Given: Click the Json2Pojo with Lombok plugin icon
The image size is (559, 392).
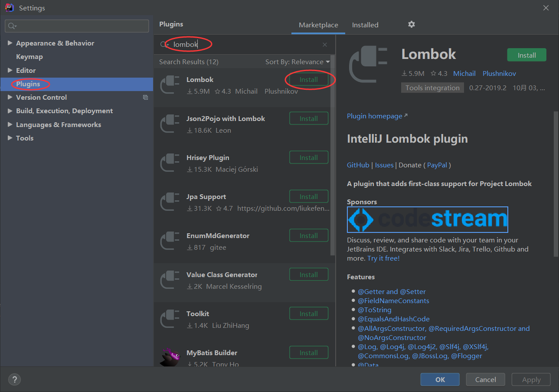Looking at the screenshot, I should tap(170, 124).
